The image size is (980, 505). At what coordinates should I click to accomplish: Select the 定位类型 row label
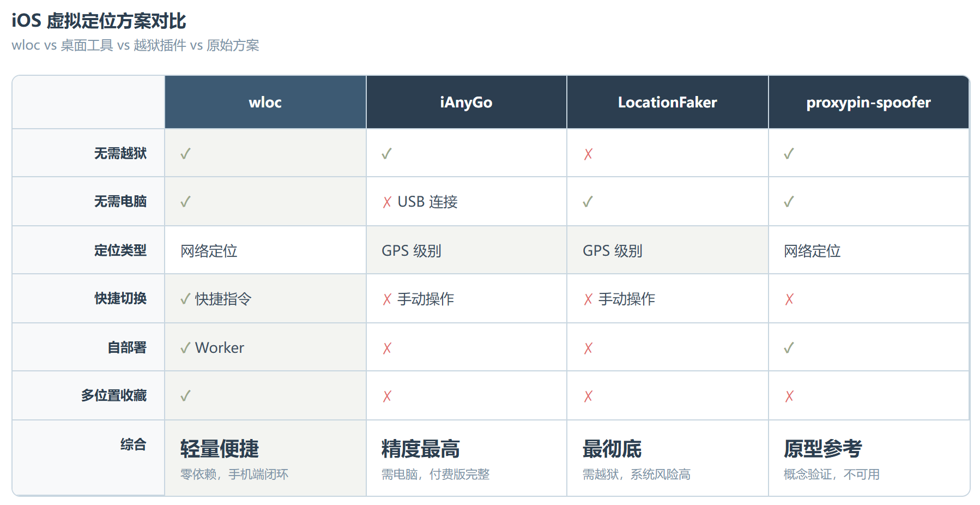pos(120,250)
